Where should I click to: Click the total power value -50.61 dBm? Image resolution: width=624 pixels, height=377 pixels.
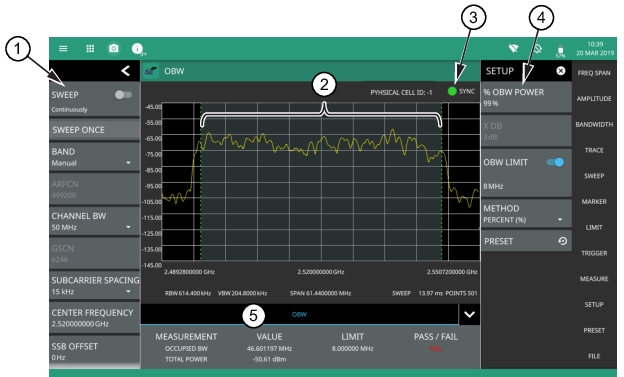(269, 359)
